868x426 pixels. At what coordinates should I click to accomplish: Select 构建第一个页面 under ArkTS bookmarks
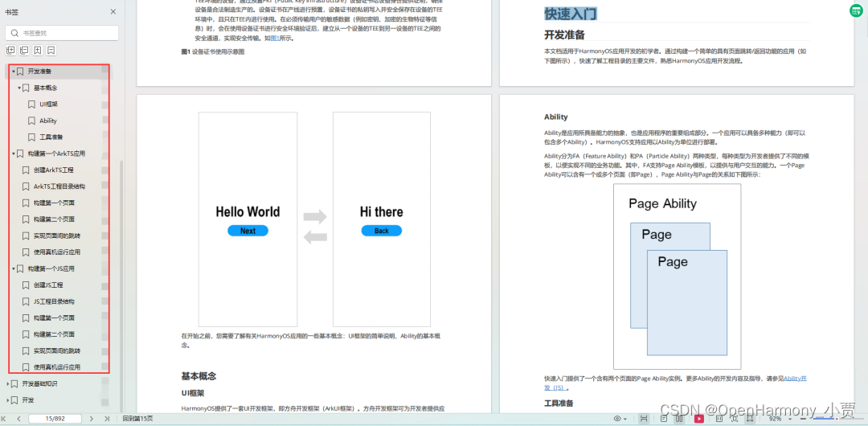[54, 203]
